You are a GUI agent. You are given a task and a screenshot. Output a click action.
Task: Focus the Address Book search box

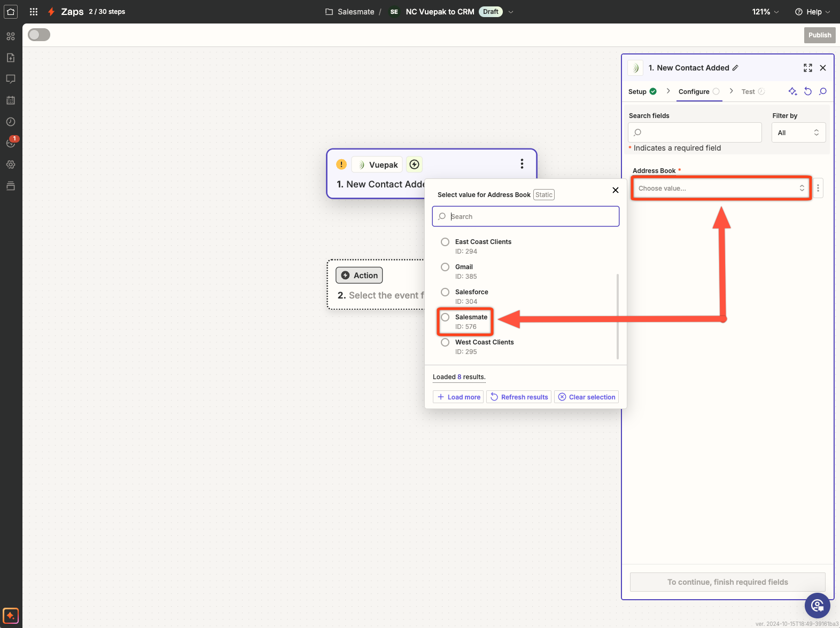(526, 216)
